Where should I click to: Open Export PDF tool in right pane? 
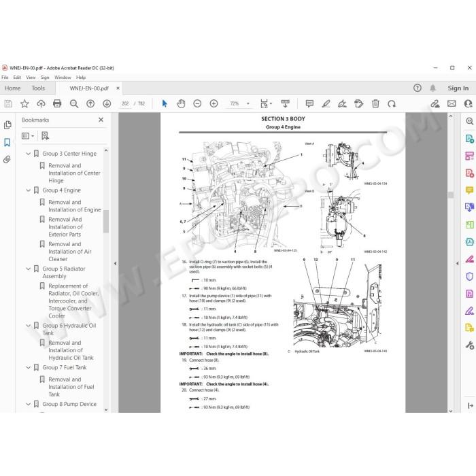click(469, 139)
